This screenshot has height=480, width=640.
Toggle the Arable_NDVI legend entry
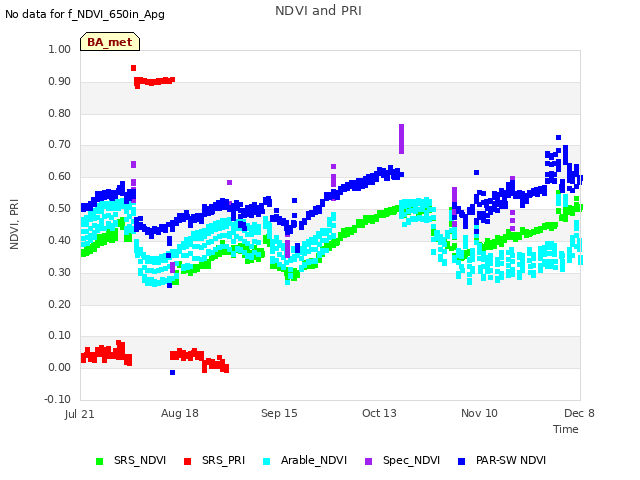click(x=305, y=460)
